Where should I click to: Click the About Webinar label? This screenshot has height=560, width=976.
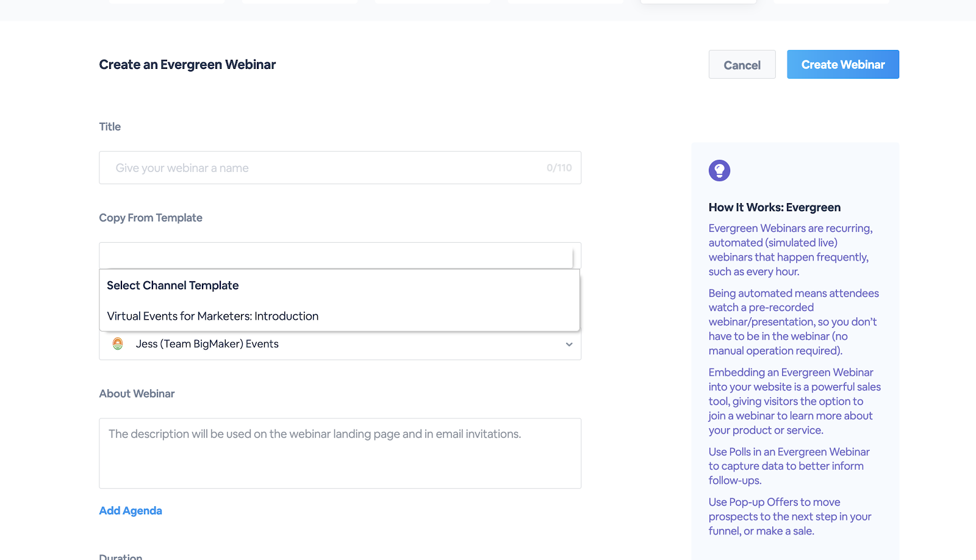[137, 393]
